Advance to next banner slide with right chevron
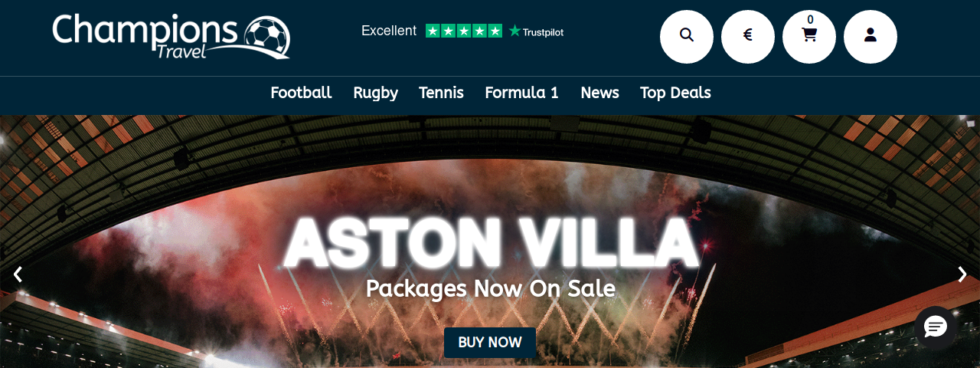The image size is (980, 368). pos(962,274)
